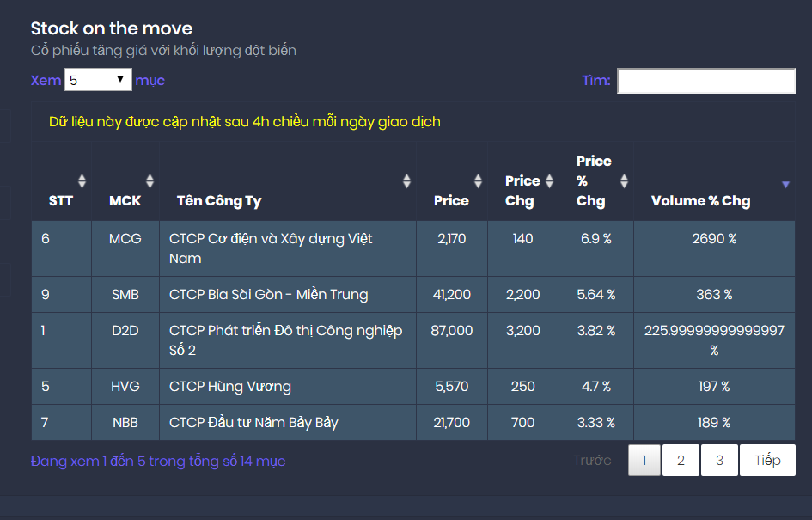
Task: Click CTCP Bia Sài Gòn - Miền Trung row
Action: click(268, 294)
